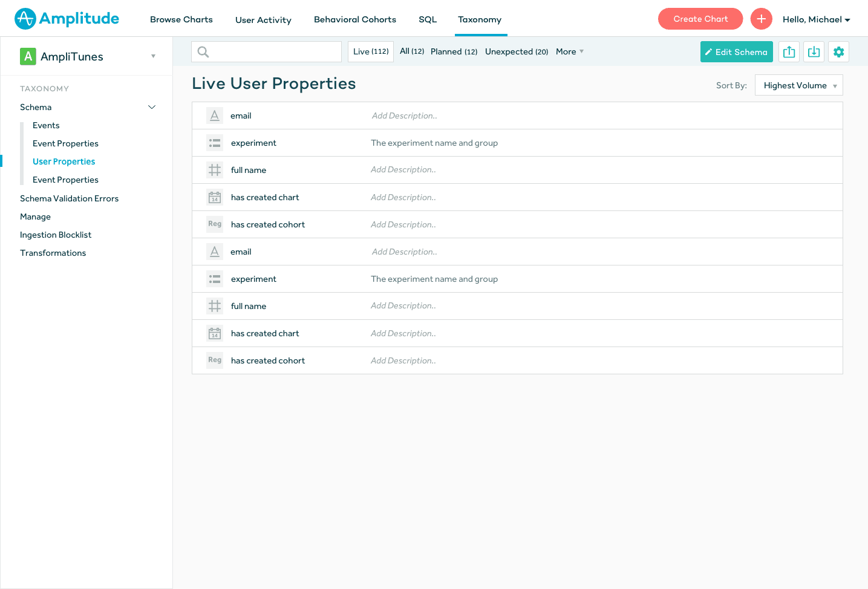
Task: Switch to the Unexpected (20) filter tab
Action: click(517, 51)
